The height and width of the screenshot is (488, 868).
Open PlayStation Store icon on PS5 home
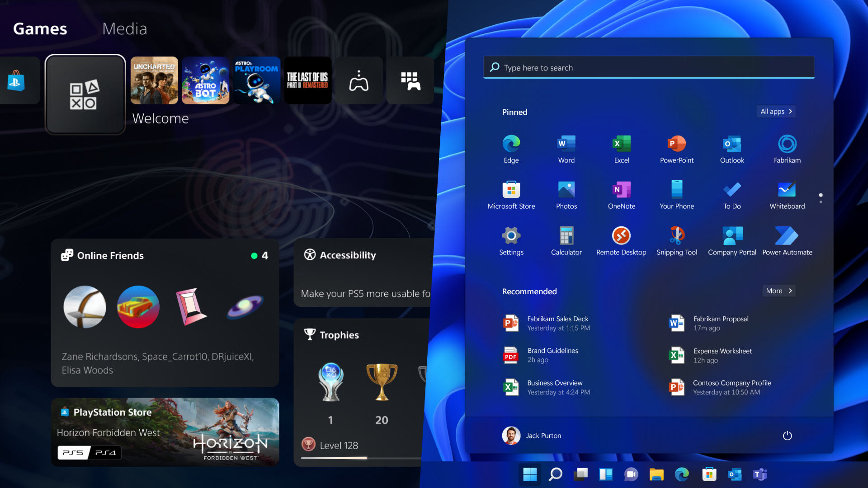[x=16, y=80]
